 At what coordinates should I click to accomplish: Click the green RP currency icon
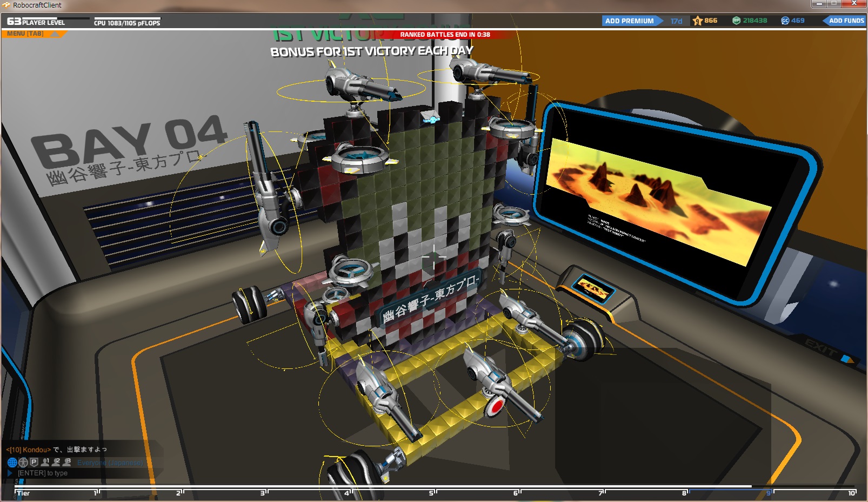(x=736, y=21)
